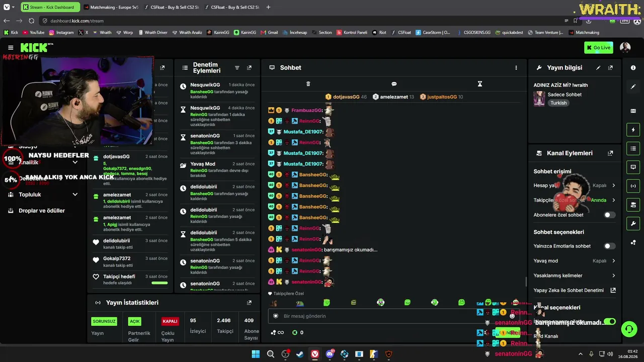
Task: Select the chat bubble icon in Sohbet
Action: (394, 84)
